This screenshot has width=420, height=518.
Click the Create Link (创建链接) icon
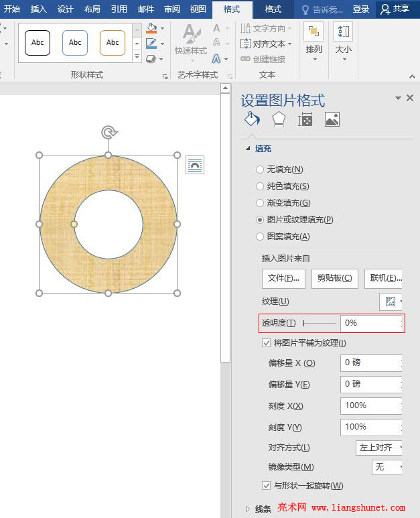coord(245,59)
